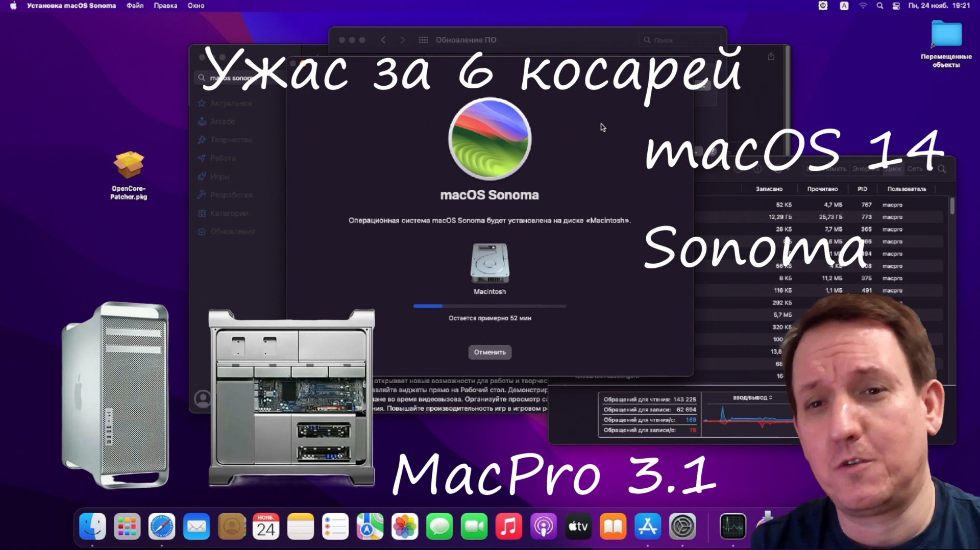Open the account avatar in the App Store sidebar

[x=203, y=398]
